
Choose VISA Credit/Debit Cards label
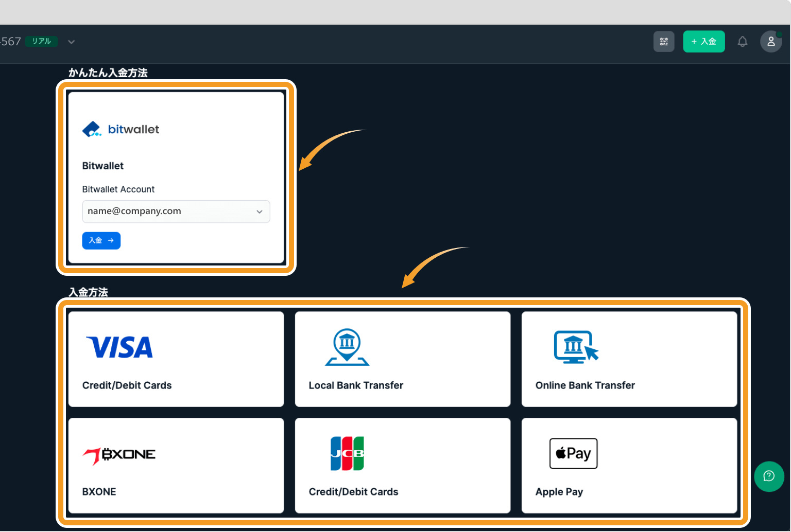[x=127, y=385]
